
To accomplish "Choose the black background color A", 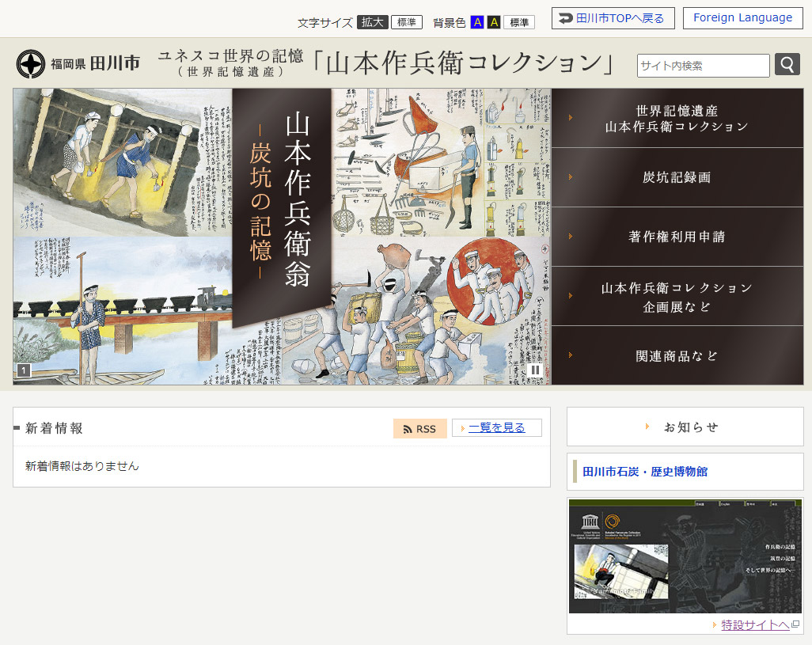I will pyautogui.click(x=494, y=22).
